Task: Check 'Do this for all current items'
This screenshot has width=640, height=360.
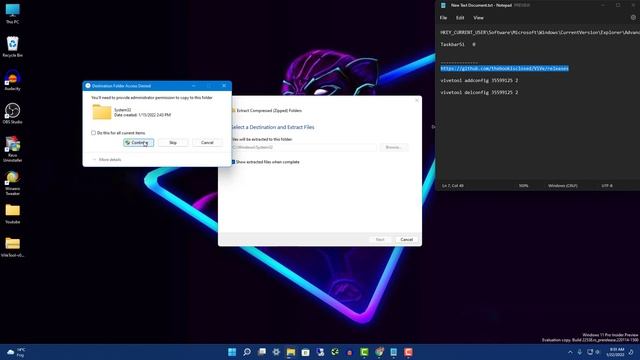Action: point(93,133)
